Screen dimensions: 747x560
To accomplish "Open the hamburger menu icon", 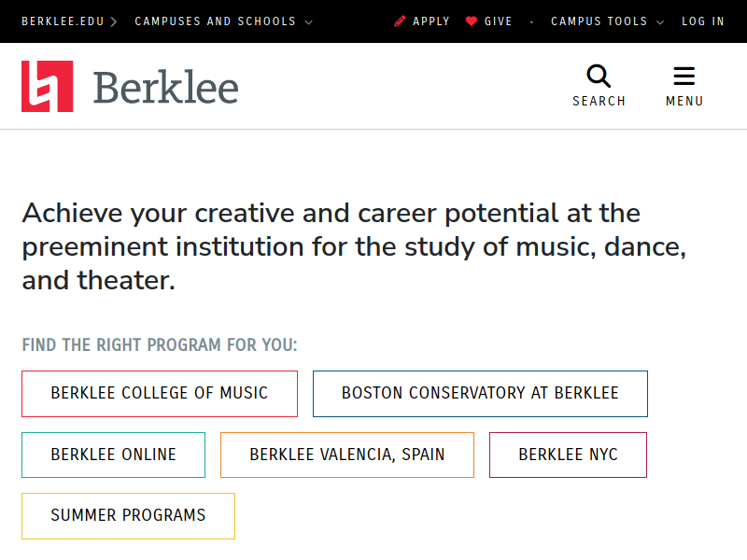I will click(x=684, y=77).
